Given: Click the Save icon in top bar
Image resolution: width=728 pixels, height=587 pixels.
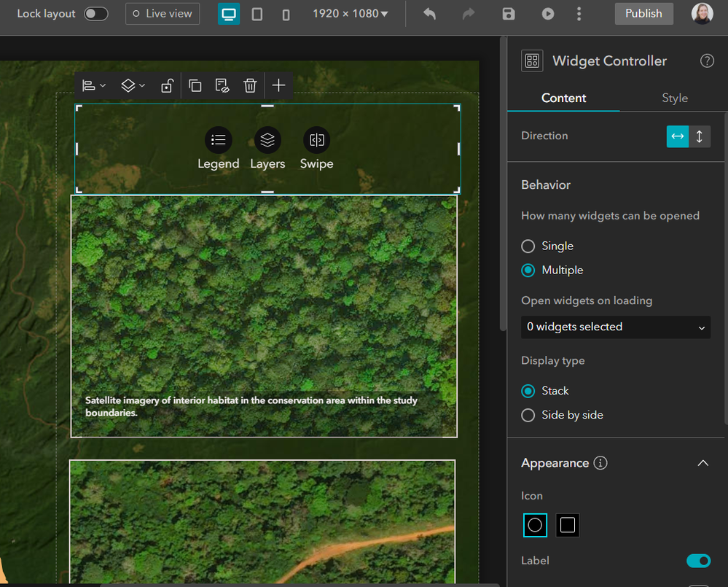Looking at the screenshot, I should pos(509,14).
